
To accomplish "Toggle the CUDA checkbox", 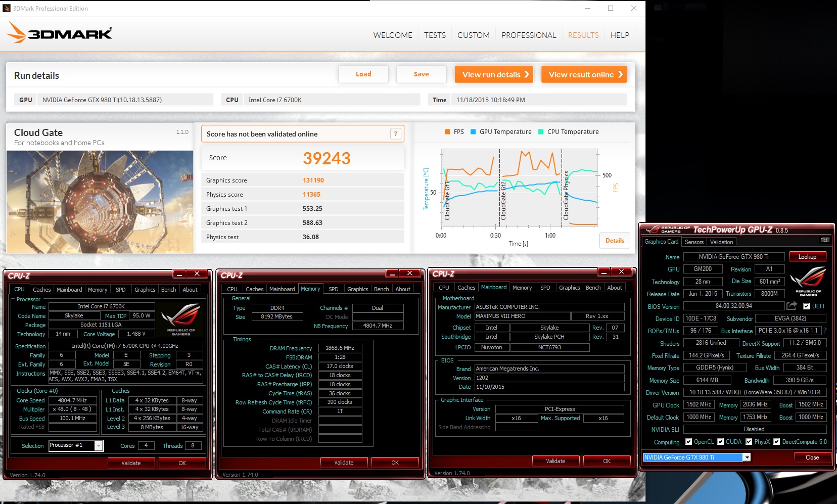I will point(720,442).
